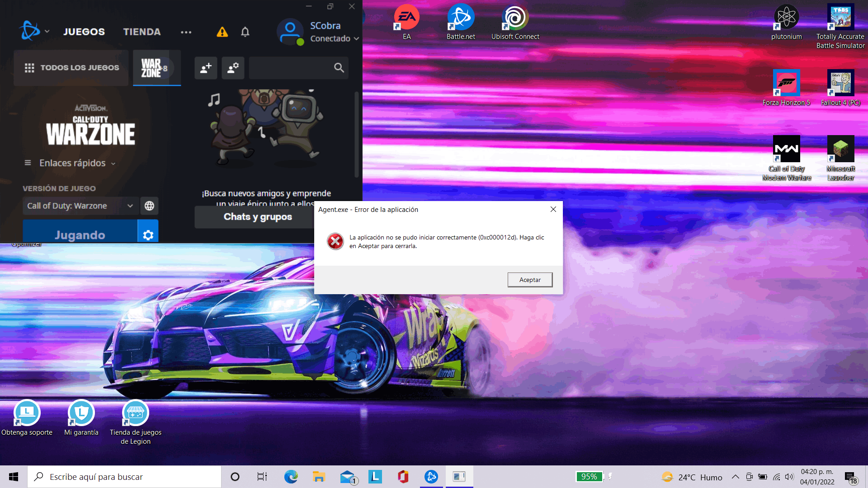The image size is (868, 488).
Task: Show hidden system tray icons
Action: (x=736, y=477)
